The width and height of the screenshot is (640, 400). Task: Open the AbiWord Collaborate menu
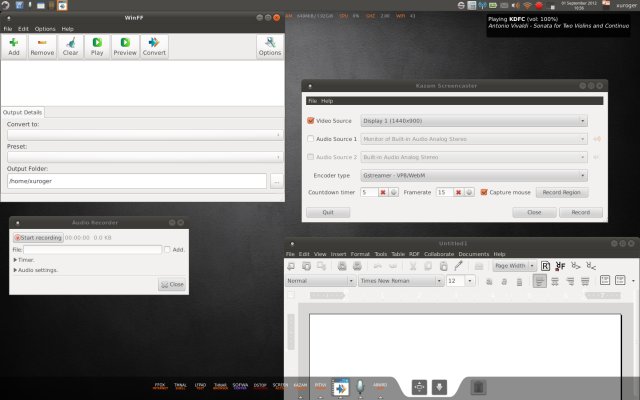coord(439,254)
